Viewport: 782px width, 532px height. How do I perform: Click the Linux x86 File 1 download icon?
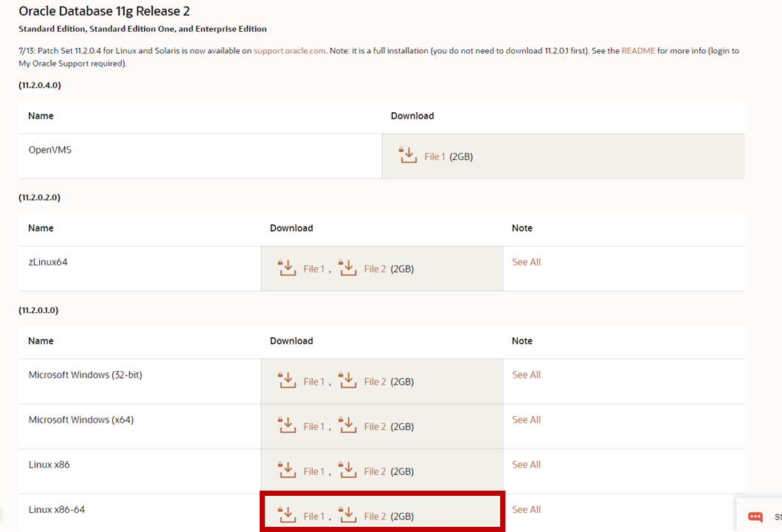pyautogui.click(x=287, y=470)
